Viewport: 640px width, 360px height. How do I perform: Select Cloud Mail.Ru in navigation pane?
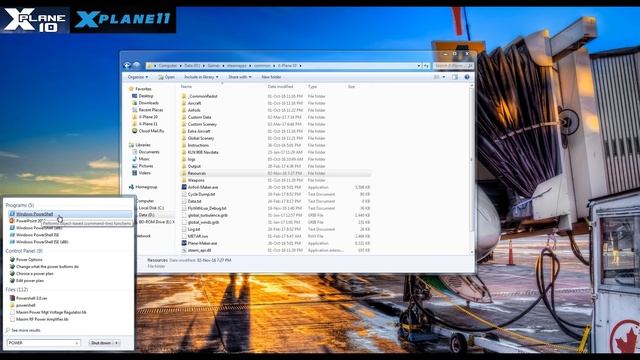tap(148, 131)
